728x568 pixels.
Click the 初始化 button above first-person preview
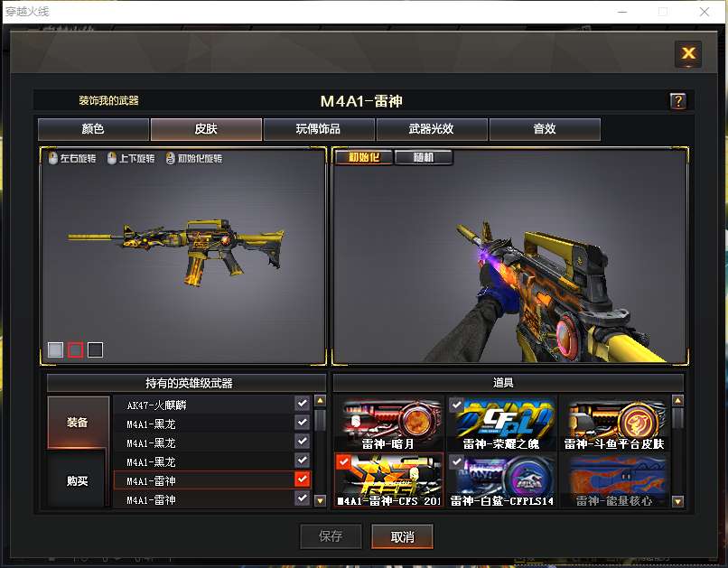364,157
